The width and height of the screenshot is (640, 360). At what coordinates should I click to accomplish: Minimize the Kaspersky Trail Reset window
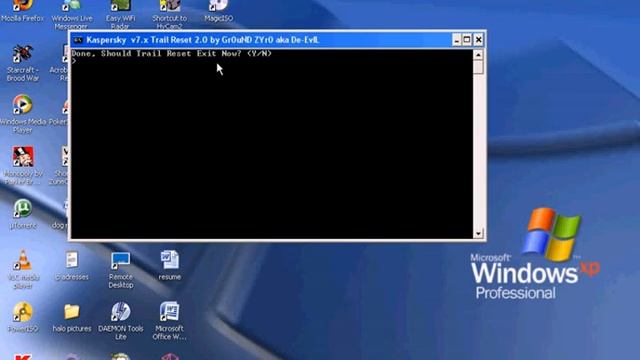[456, 40]
